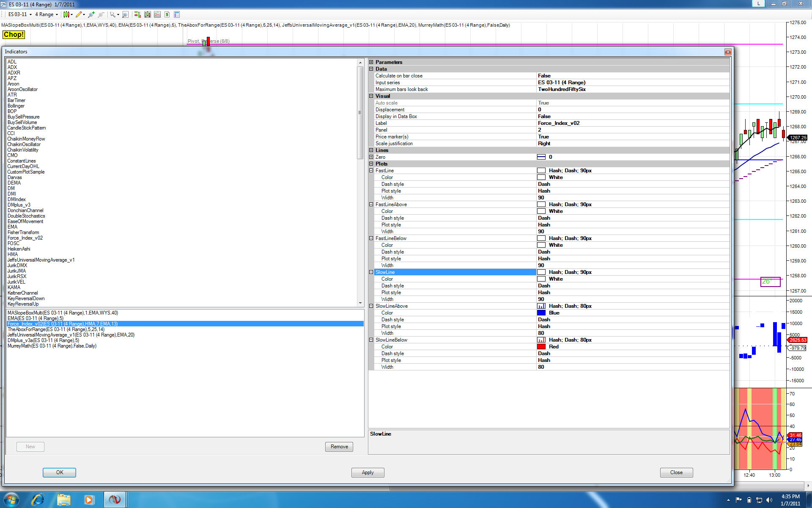Click the zoom frame magnifier icon
This screenshot has height=508, width=812.
[x=125, y=14]
